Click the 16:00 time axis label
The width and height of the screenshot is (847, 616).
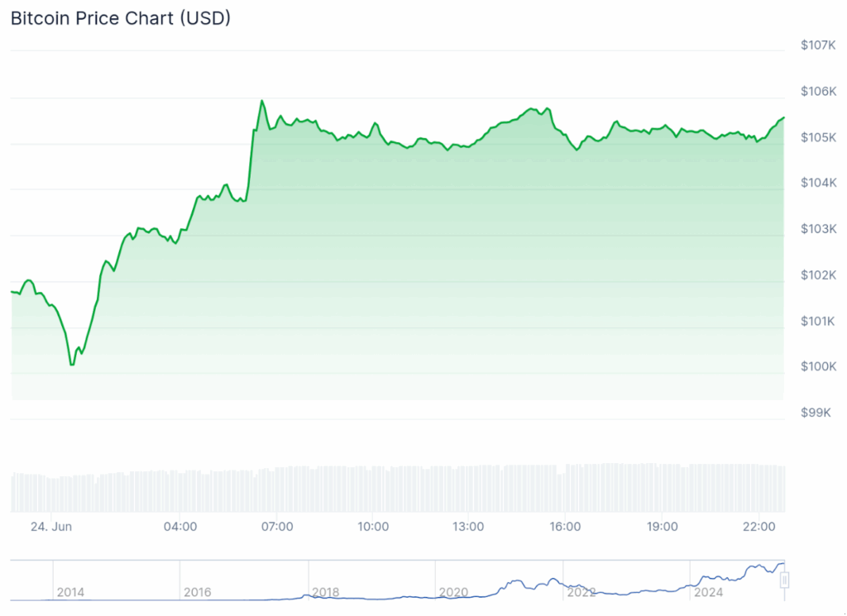coord(565,526)
